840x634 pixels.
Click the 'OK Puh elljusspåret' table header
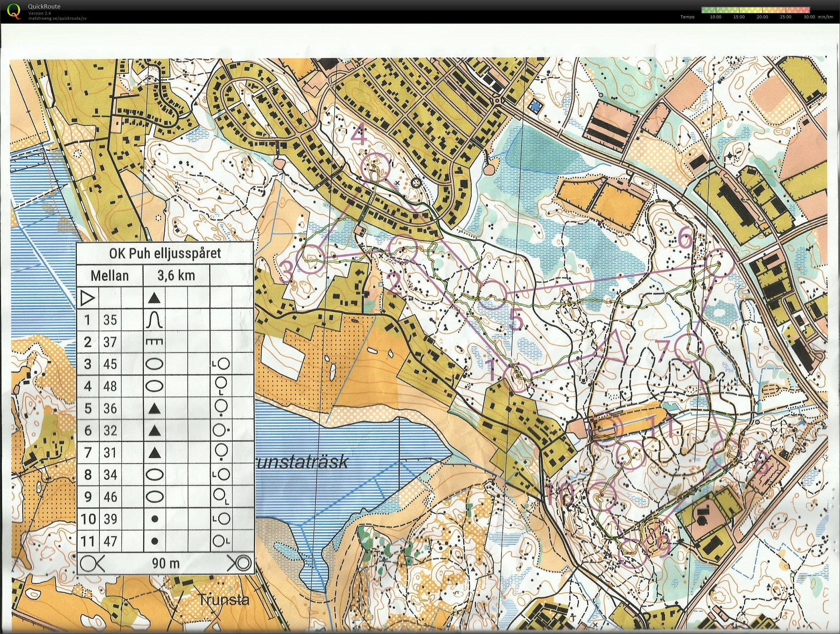coord(165,253)
